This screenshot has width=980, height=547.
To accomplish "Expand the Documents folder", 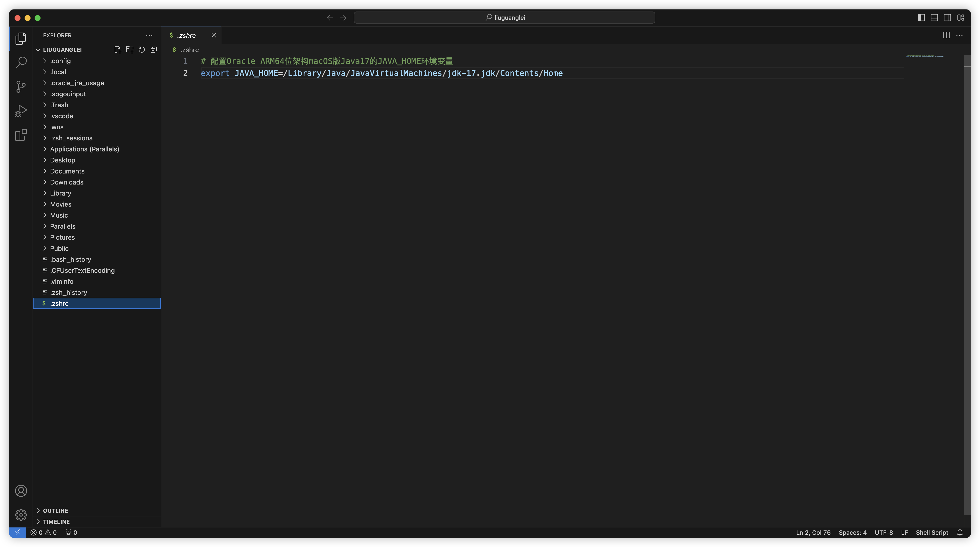I will click(x=67, y=171).
